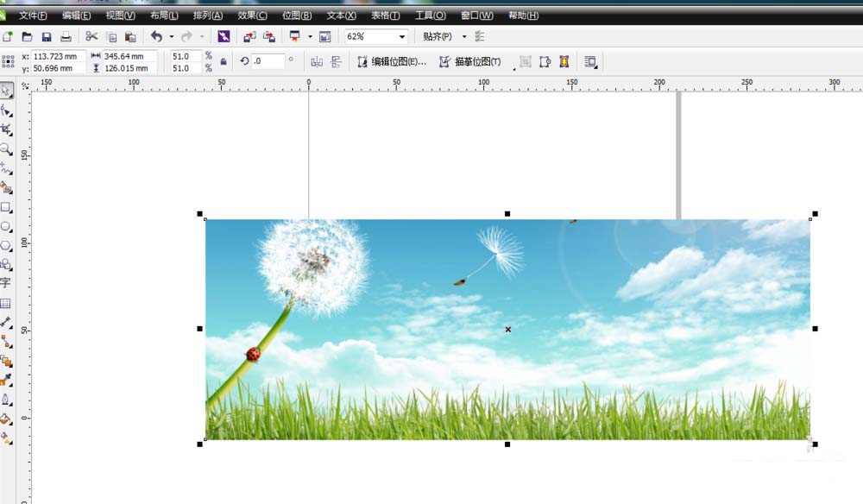Click the Print icon
Screen dimensions: 863x504
pos(66,37)
